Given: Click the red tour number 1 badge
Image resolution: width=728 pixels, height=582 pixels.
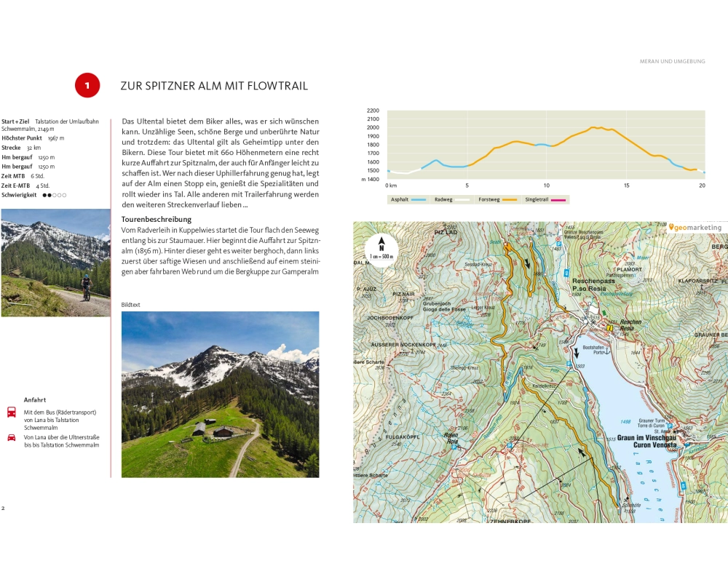Looking at the screenshot, I should point(87,86).
